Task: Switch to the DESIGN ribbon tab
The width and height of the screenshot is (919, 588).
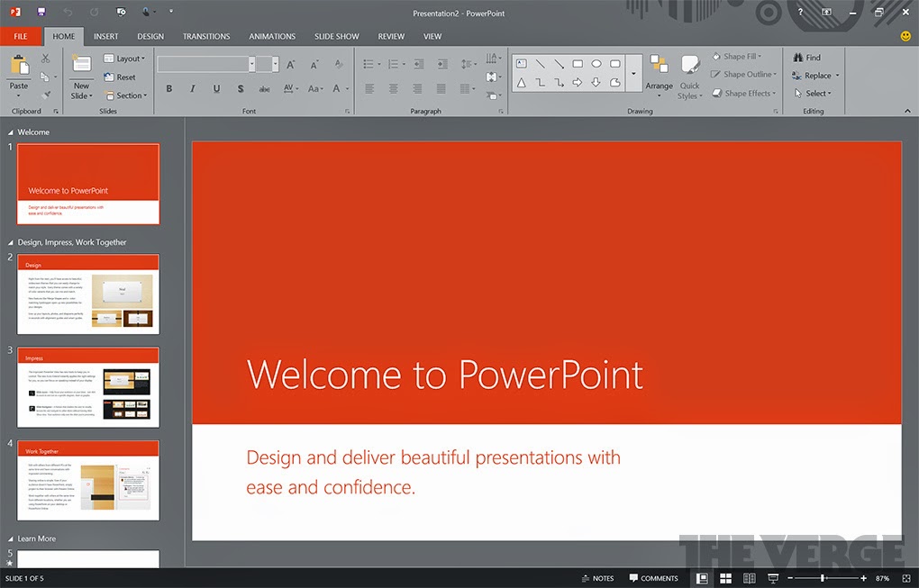Action: click(x=150, y=36)
